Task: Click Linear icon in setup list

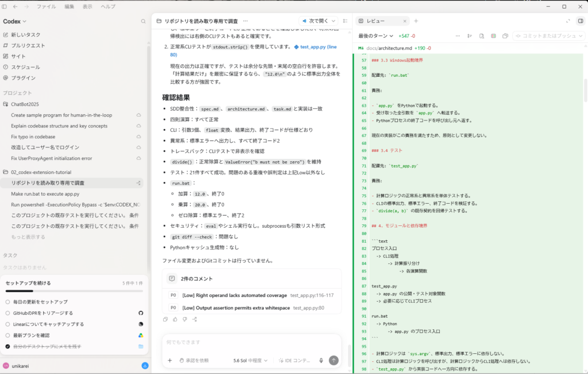Action: [141, 324]
